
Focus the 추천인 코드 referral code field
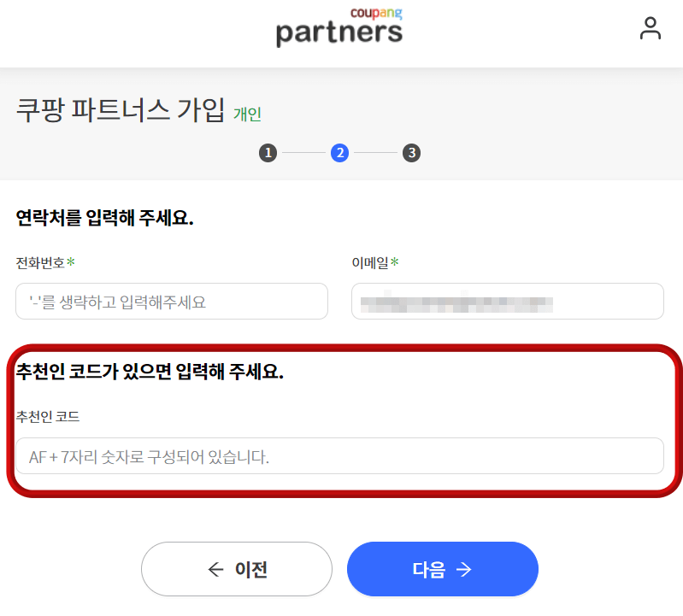click(x=339, y=455)
